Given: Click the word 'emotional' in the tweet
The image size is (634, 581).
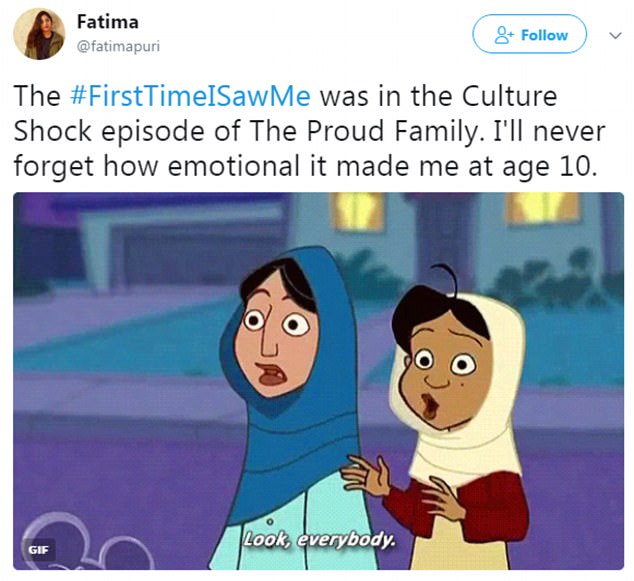Looking at the screenshot, I should [233, 166].
